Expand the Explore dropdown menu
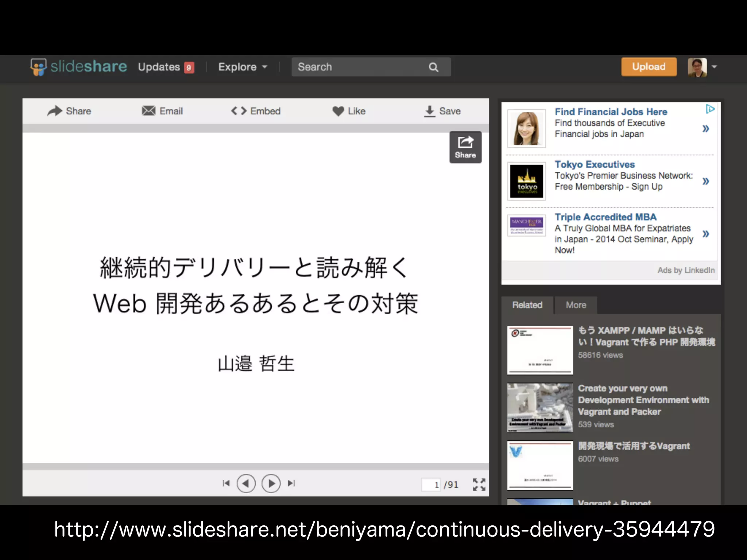This screenshot has width=747, height=560. pos(243,67)
